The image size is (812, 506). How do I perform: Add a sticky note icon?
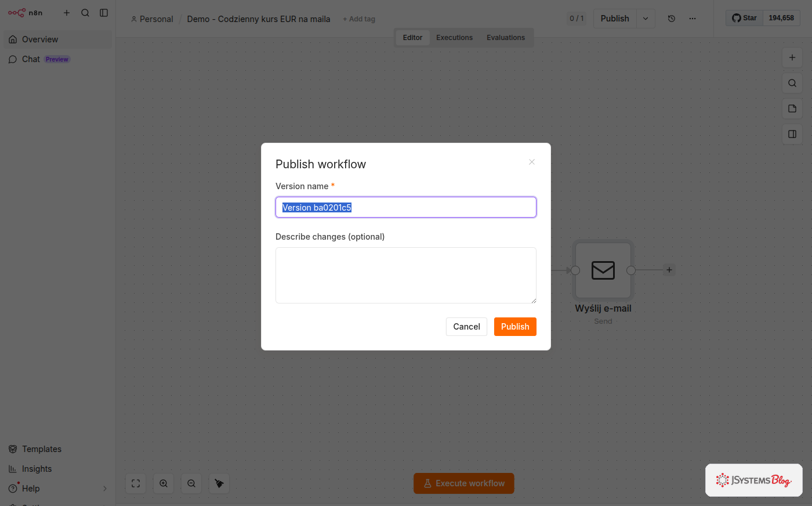click(x=792, y=109)
